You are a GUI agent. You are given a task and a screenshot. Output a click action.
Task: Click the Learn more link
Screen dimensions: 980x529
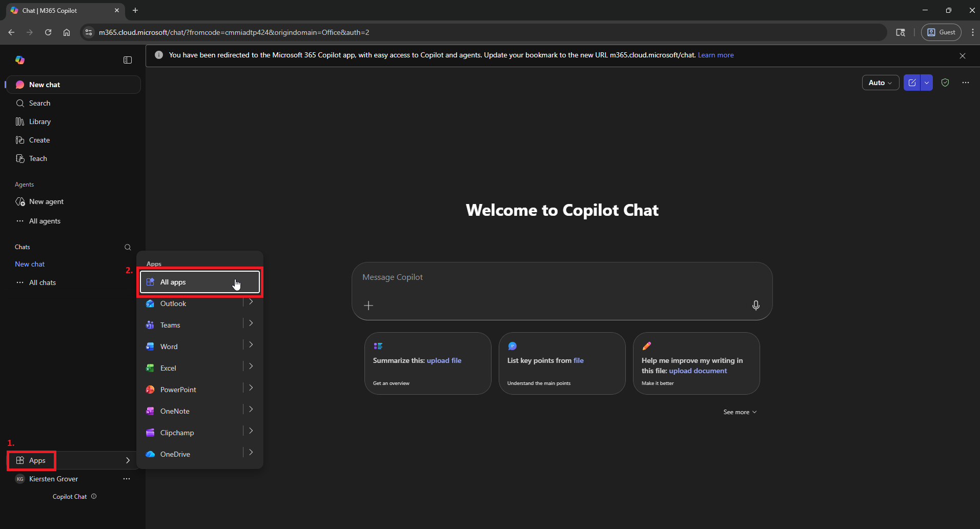click(716, 55)
